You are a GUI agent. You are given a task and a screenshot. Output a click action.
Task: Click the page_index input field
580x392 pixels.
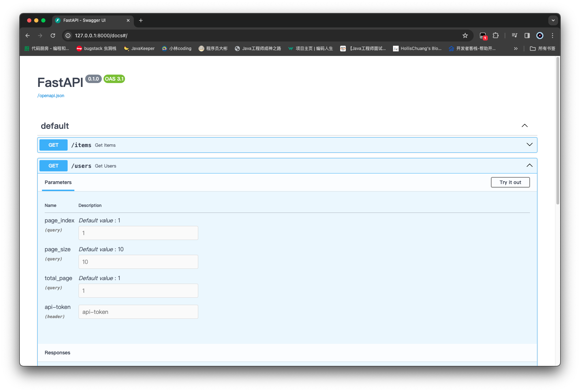pyautogui.click(x=138, y=233)
